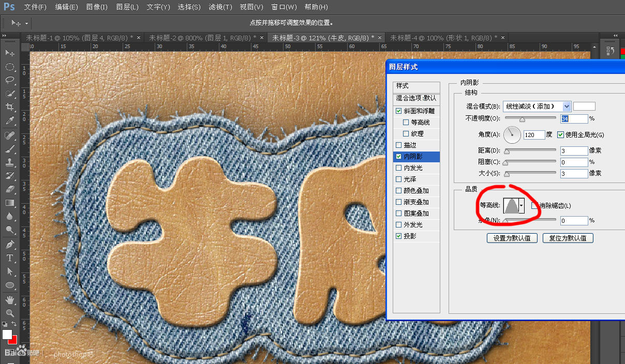Select 混合选项:默认 in styles list
The width and height of the screenshot is (625, 364).
(x=416, y=98)
